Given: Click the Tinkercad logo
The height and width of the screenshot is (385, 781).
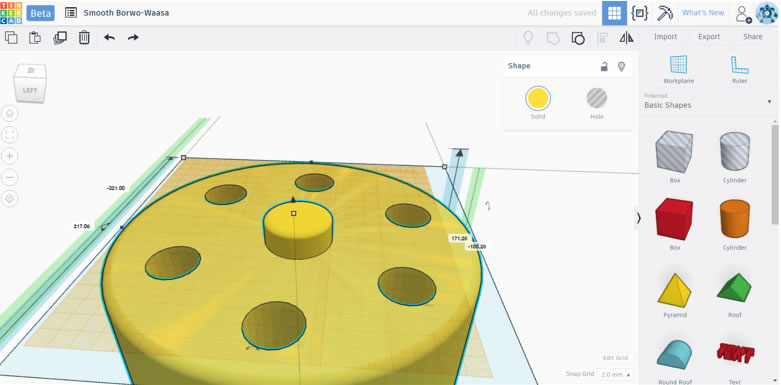Looking at the screenshot, I should click(x=11, y=12).
